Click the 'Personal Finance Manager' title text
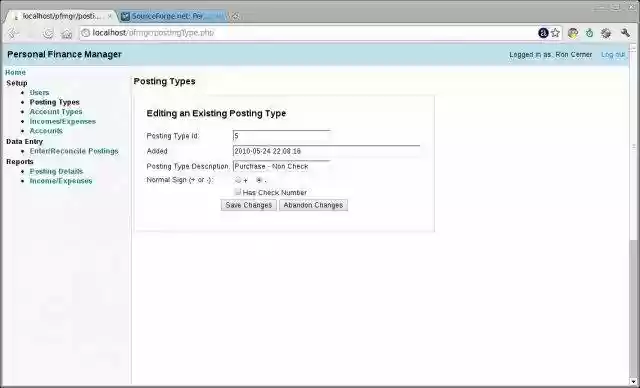This screenshot has width=640, height=388. [x=64, y=54]
